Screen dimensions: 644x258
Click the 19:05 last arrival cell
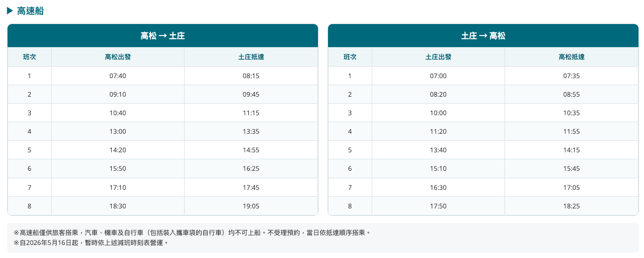click(x=251, y=206)
